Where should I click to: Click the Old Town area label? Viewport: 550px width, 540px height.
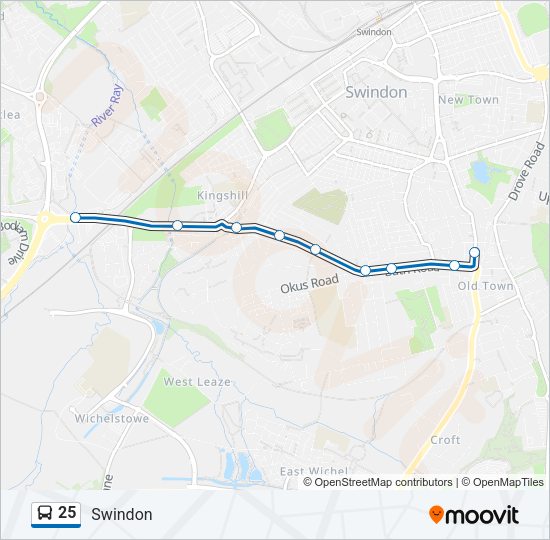[485, 286]
